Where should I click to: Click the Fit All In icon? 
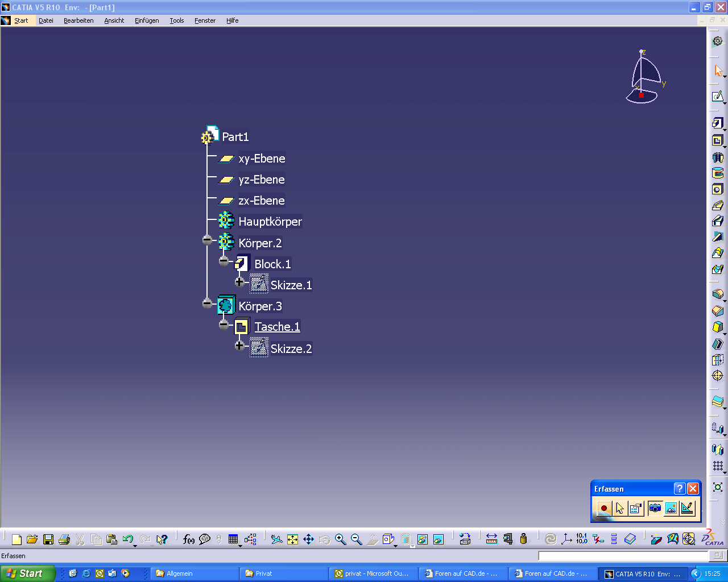(293, 539)
